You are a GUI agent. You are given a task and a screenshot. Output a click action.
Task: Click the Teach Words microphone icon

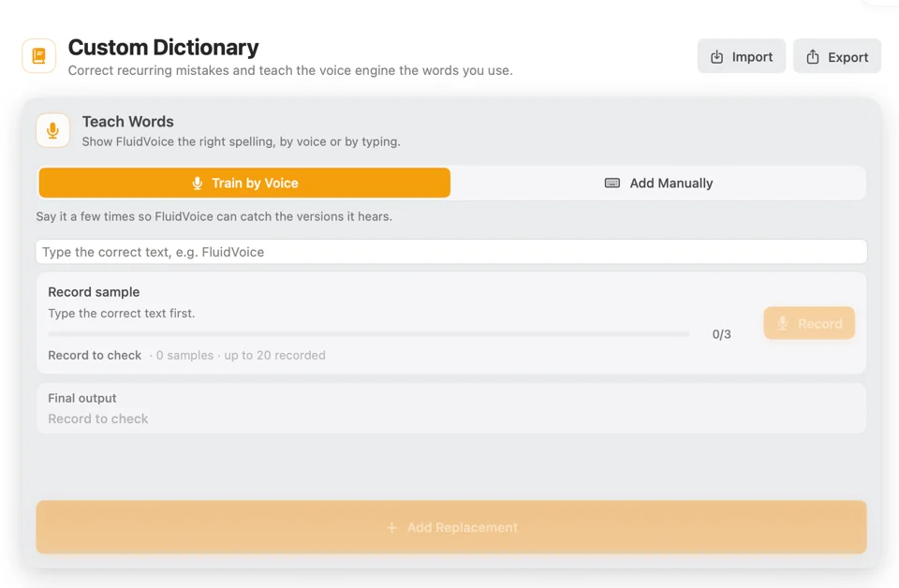coord(52,131)
